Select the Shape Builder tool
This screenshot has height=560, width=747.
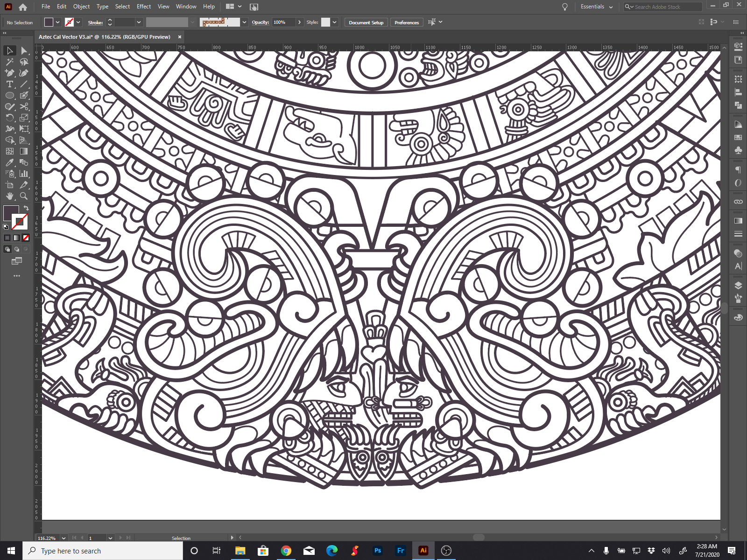point(10,140)
